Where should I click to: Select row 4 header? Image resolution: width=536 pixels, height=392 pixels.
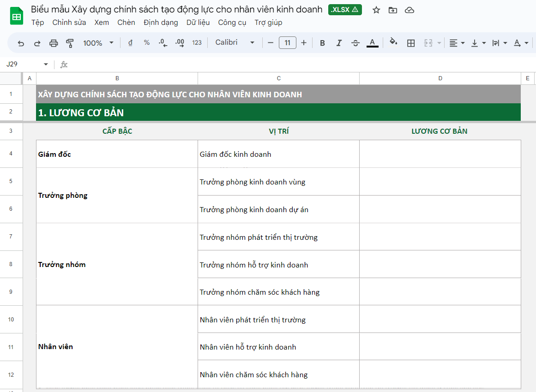(x=11, y=154)
